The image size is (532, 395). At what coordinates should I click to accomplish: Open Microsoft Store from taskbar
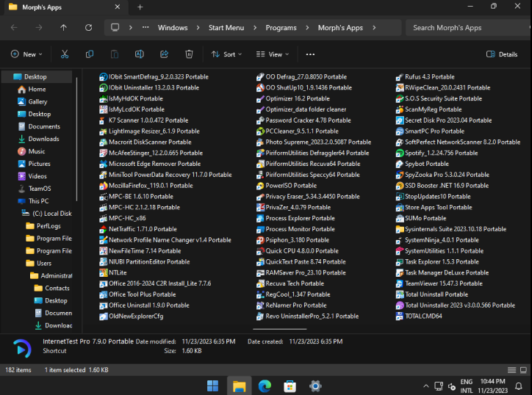pos(290,386)
